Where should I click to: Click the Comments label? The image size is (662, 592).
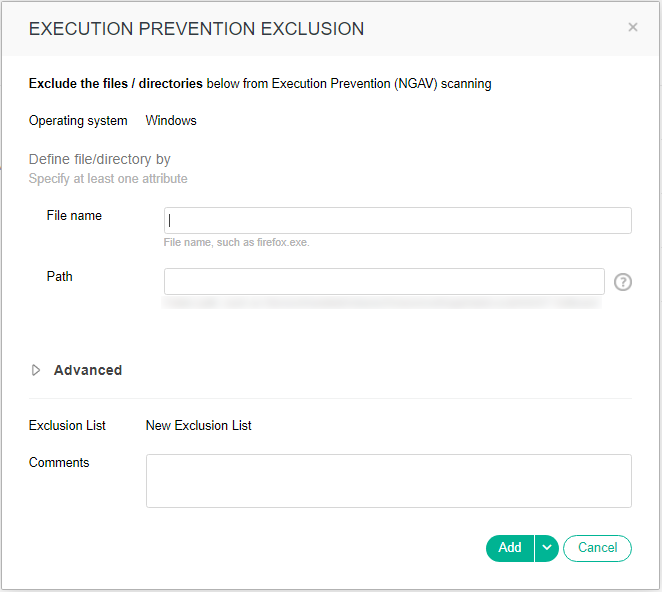(x=59, y=463)
